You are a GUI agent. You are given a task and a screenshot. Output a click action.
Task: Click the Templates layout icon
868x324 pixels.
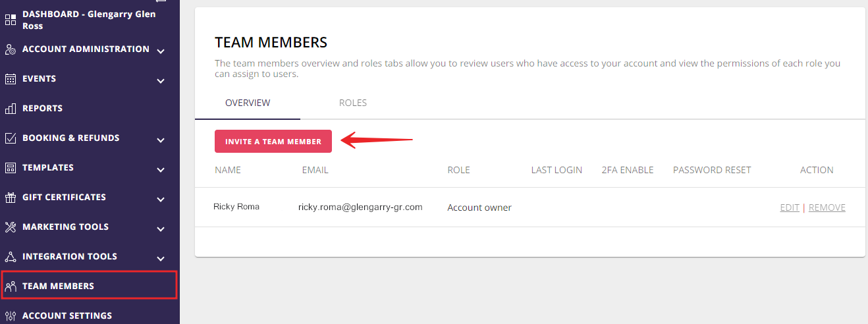click(10, 168)
